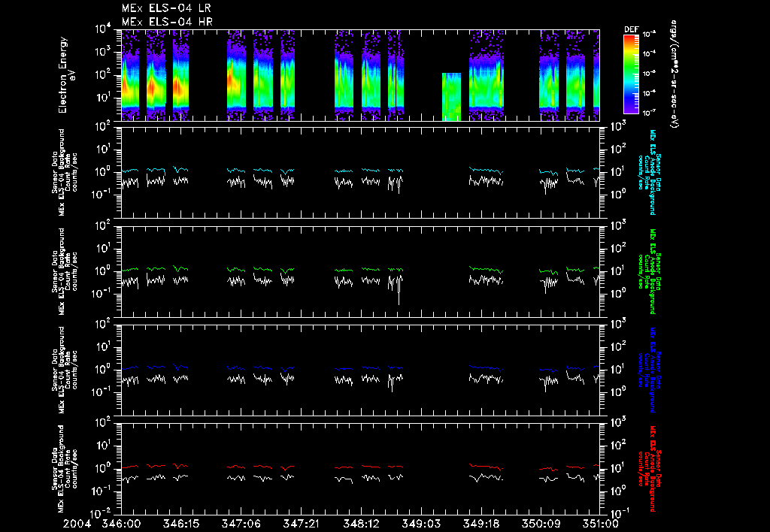Click the 'DEF' label above color bar
This screenshot has width=770, height=532.
631,29
